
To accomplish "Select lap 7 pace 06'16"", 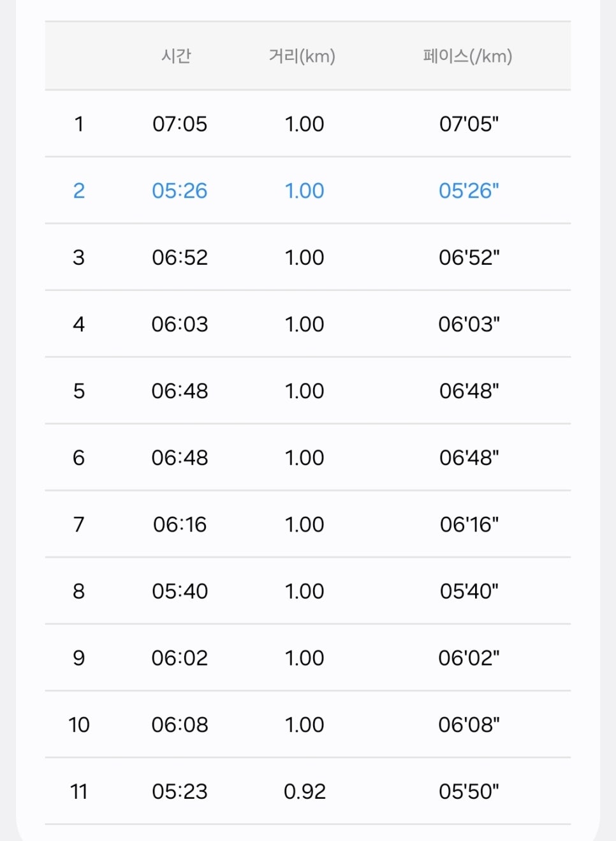I will [x=469, y=525].
